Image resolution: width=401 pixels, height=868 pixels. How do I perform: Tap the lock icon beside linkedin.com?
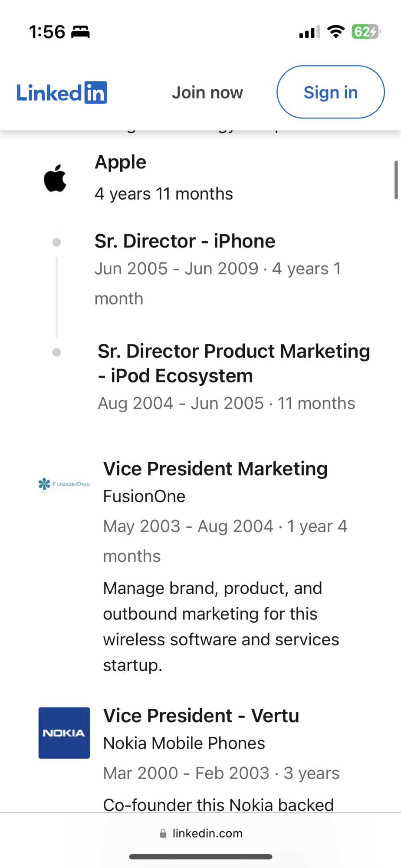point(163,833)
